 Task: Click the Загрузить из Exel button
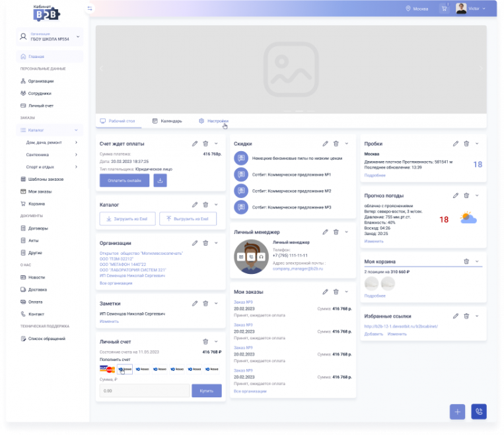[127, 218]
